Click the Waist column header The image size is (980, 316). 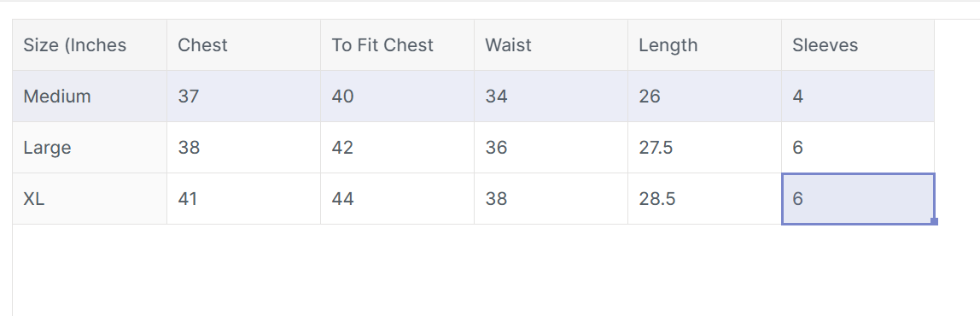551,45
